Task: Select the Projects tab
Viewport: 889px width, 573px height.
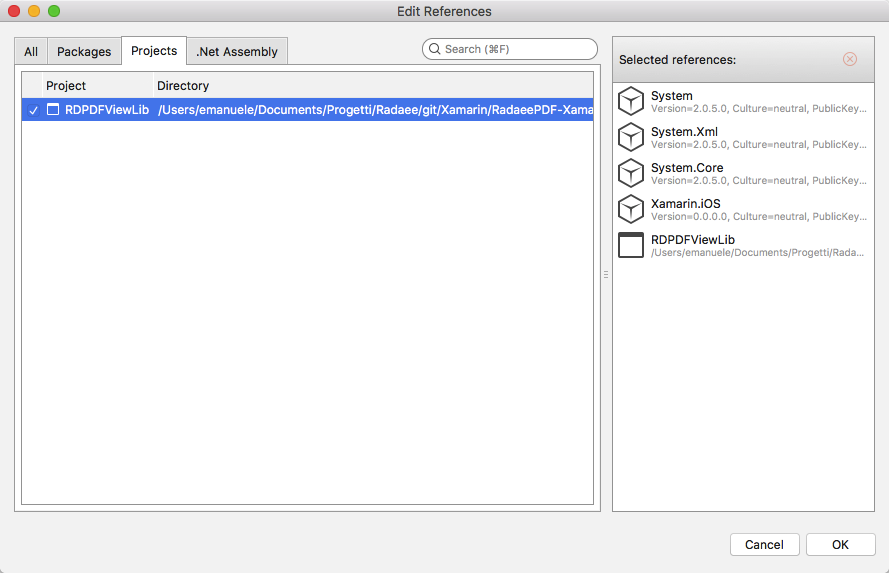Action: pyautogui.click(x=154, y=51)
